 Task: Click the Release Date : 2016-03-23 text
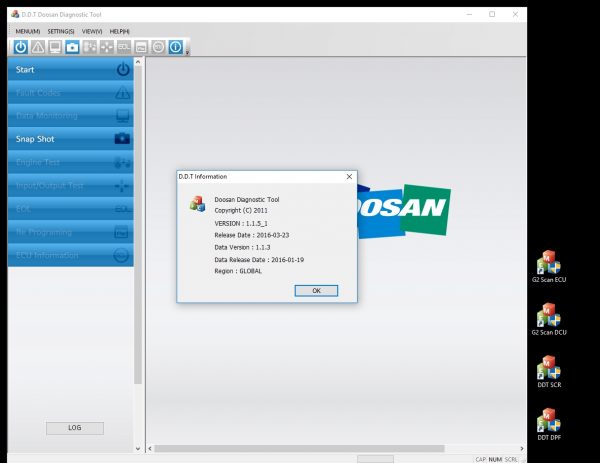point(251,235)
